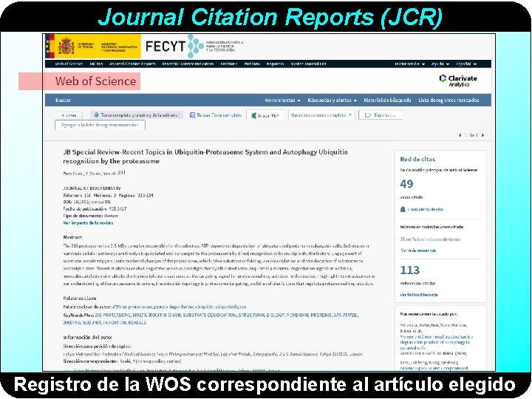Open Lista de registros marcados
Viewport: 532px width, 399px height.
449,100
